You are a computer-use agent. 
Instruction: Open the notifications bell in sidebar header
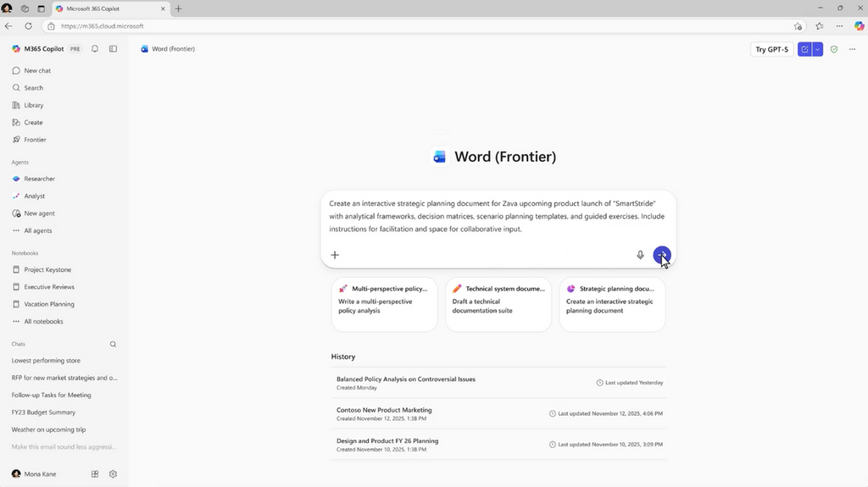pyautogui.click(x=95, y=49)
